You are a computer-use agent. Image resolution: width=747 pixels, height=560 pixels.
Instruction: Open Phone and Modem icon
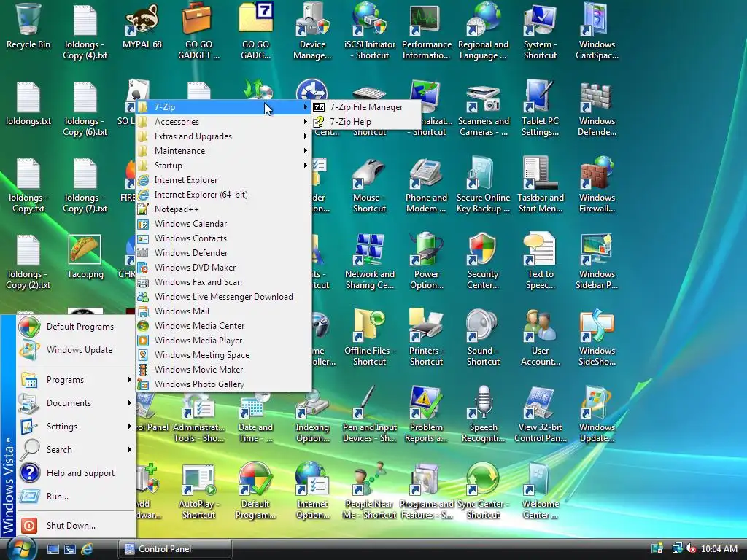click(x=426, y=184)
